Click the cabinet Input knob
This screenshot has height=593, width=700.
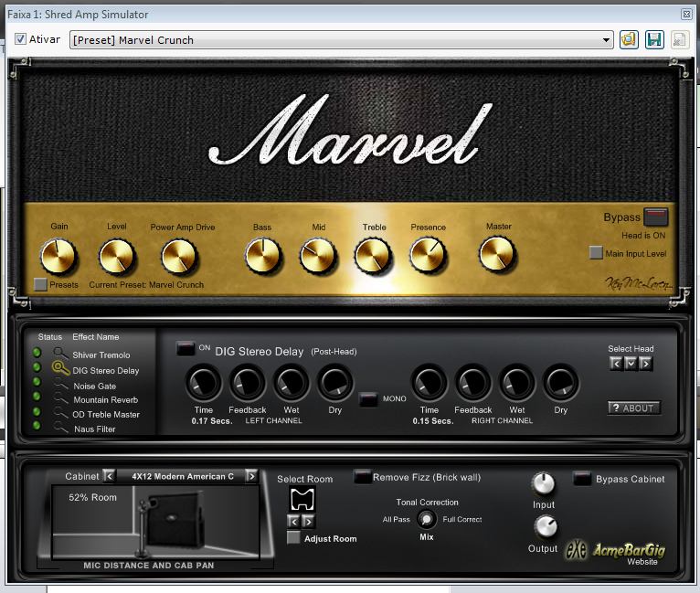(x=544, y=483)
